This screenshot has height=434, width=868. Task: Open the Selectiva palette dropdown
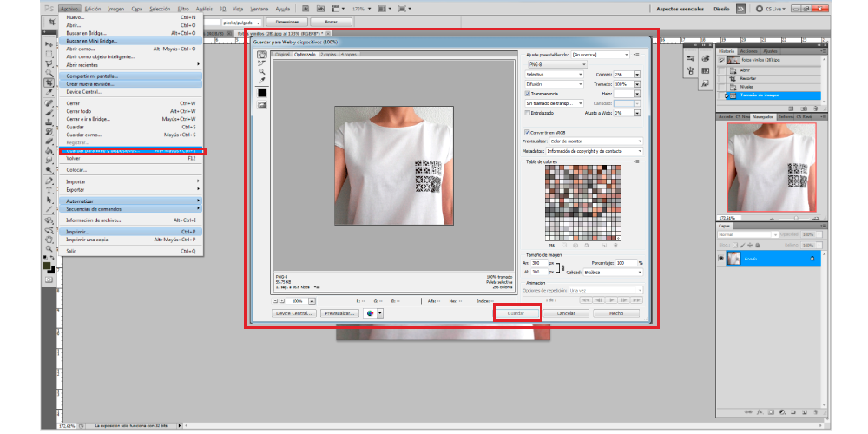click(x=554, y=74)
